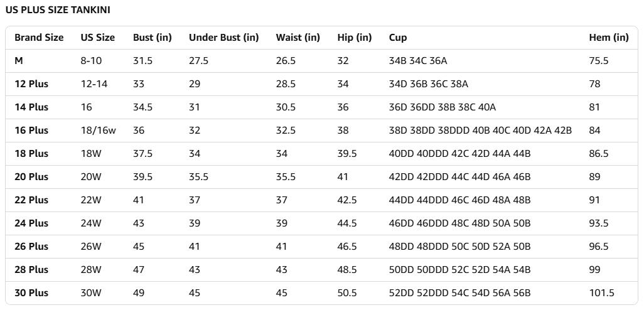The width and height of the screenshot is (644, 310).
Task: Select the Waist (in) column header
Action: point(298,38)
